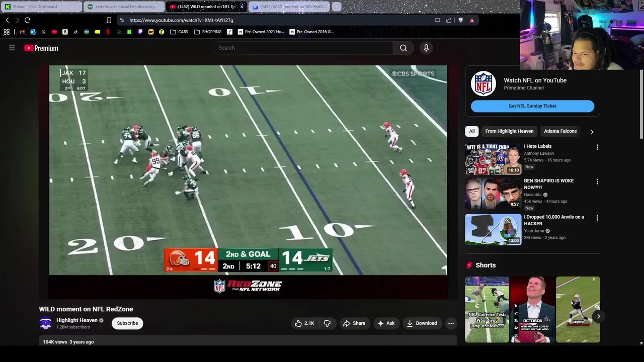
Task: Start voice search with the microphone icon
Action: pos(426,48)
